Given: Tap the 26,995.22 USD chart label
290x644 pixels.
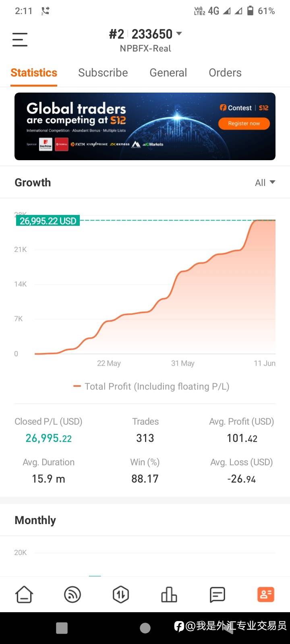Looking at the screenshot, I should click(x=48, y=221).
